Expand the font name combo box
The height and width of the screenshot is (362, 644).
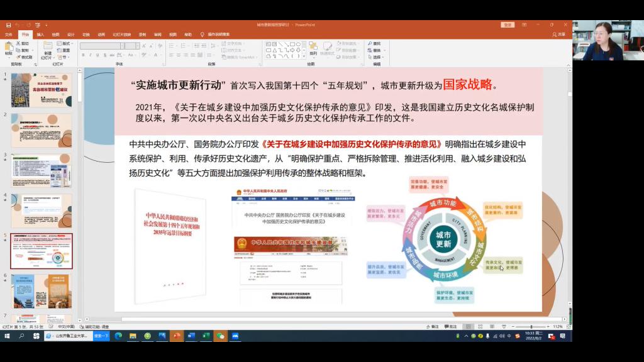(x=121, y=45)
